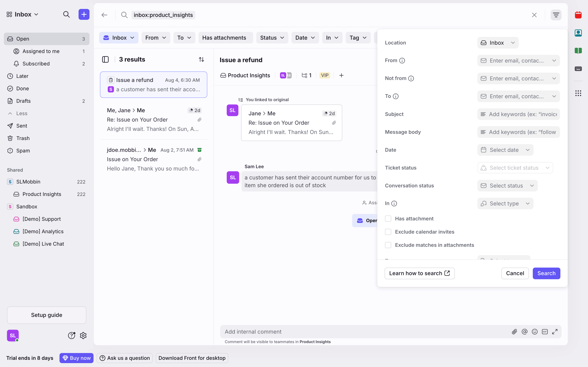Screen dimensions: 588x367
Task: Click the sort results arrows icon
Action: click(201, 59)
